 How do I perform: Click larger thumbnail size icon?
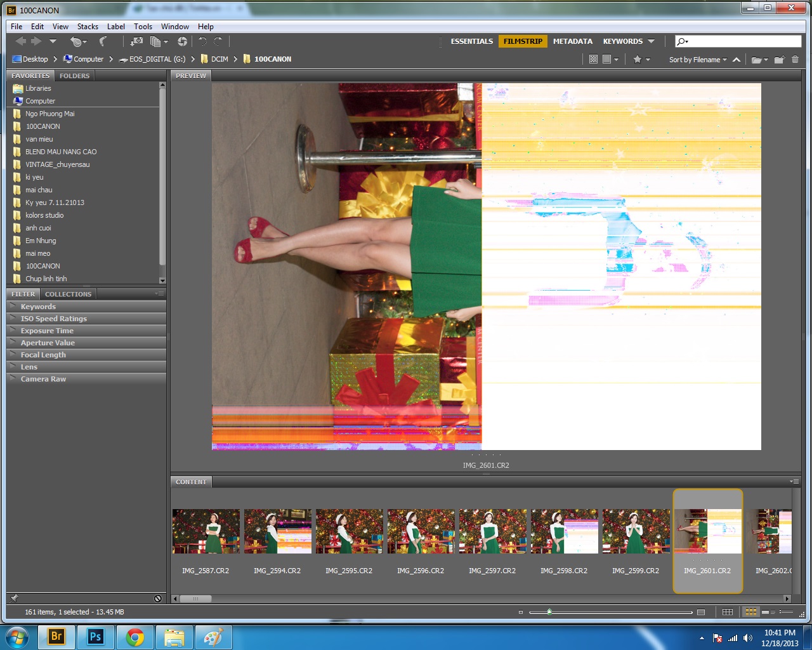[701, 613]
